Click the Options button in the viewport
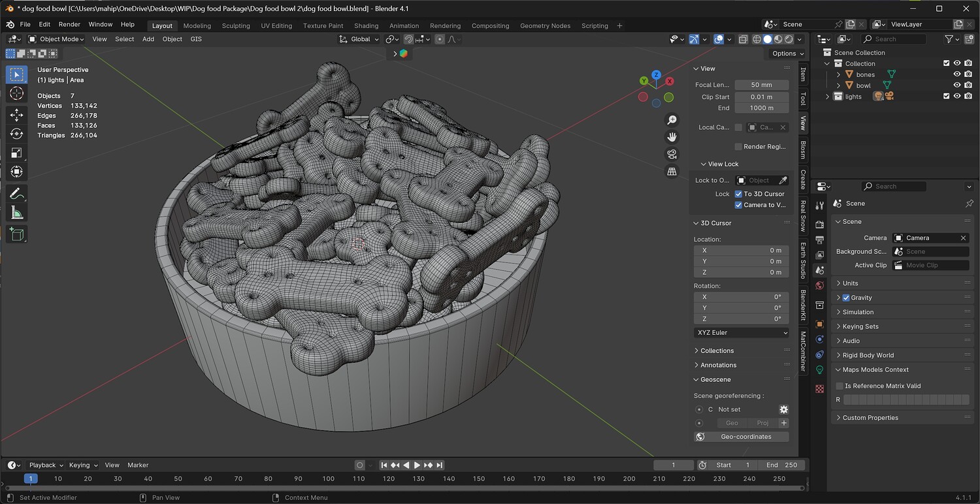 (x=787, y=54)
